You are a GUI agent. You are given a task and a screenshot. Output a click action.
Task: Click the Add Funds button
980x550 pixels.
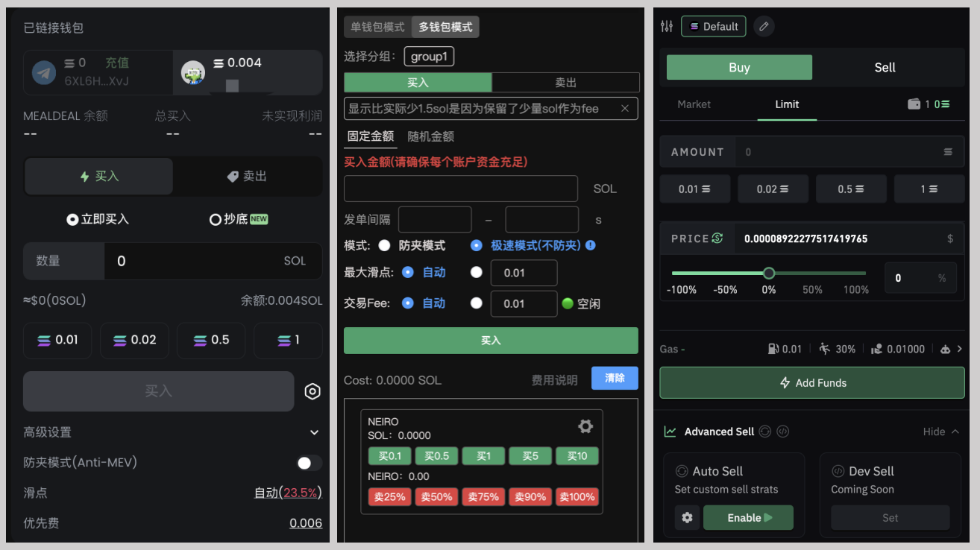811,382
